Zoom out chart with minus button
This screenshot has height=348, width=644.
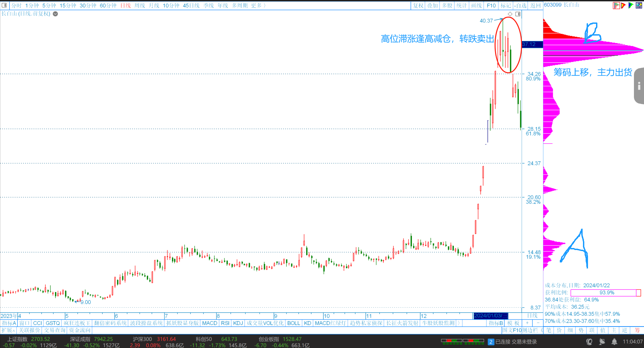538,323
